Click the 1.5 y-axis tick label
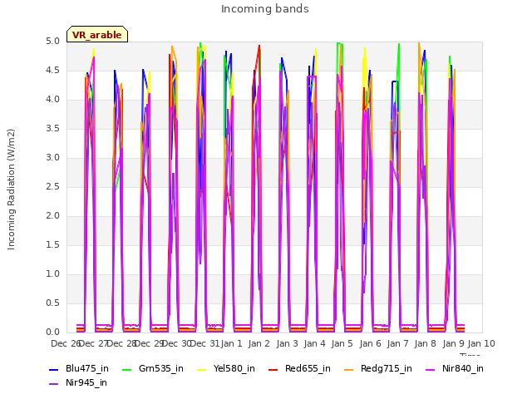This screenshot has height=399, width=532. pyautogui.click(x=52, y=245)
